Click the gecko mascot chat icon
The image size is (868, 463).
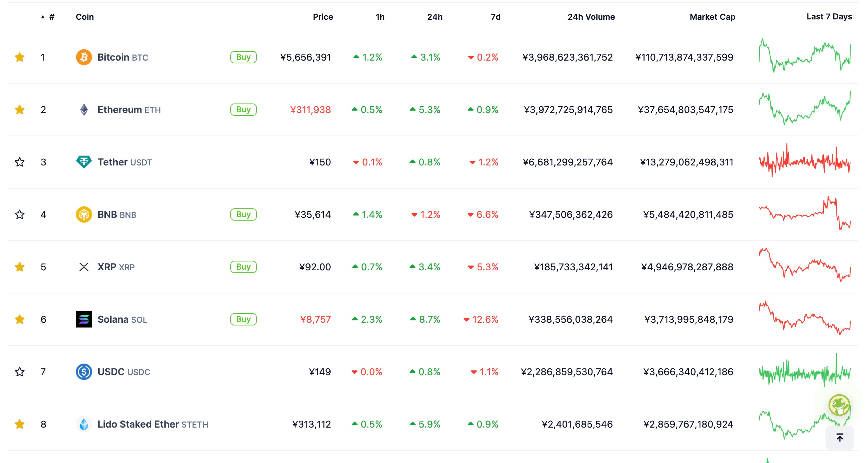[839, 405]
